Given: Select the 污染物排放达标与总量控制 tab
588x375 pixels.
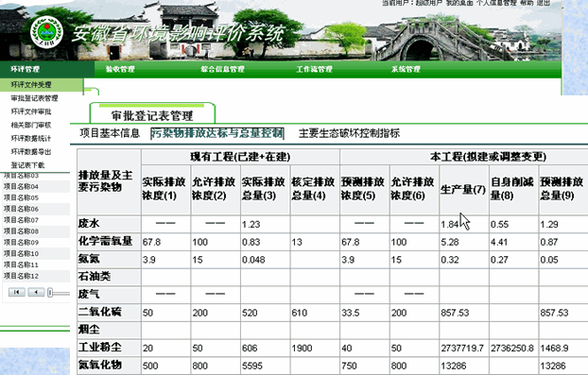Looking at the screenshot, I should [217, 133].
